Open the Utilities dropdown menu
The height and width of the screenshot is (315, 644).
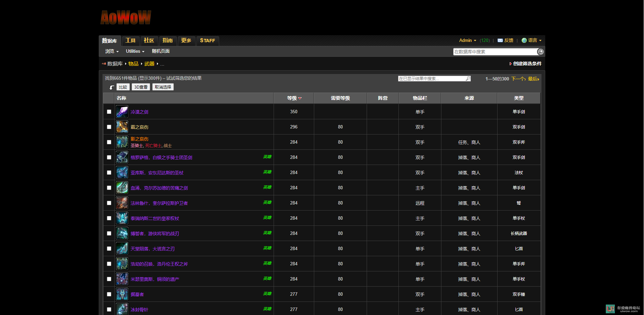click(x=135, y=51)
